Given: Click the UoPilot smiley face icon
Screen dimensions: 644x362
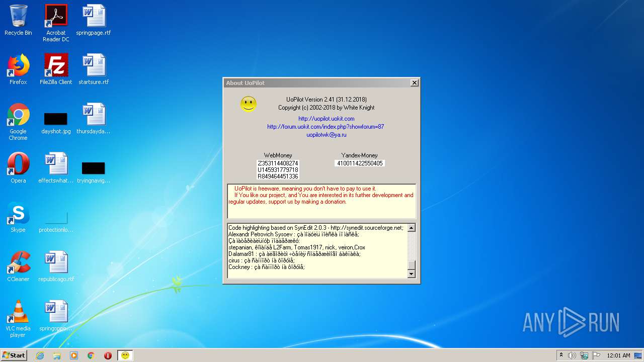Looking at the screenshot, I should pos(249,104).
